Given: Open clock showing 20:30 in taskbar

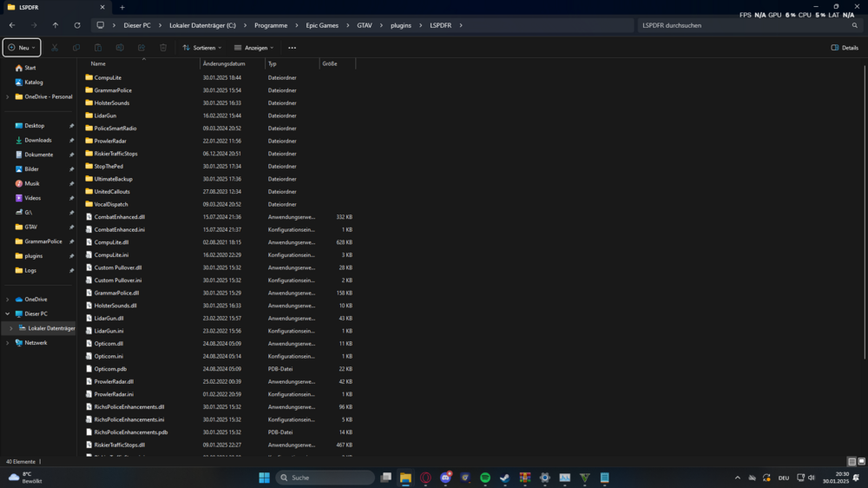Looking at the screenshot, I should [835, 478].
